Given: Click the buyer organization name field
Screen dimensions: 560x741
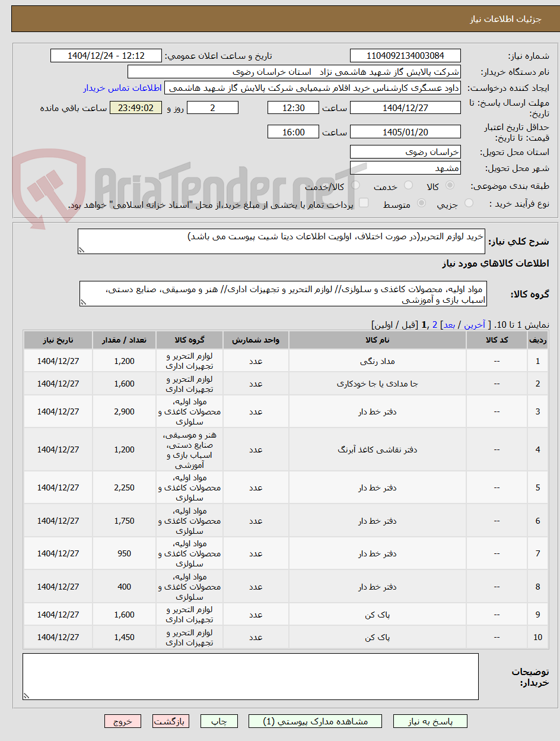Looking at the screenshot, I should [x=294, y=72].
